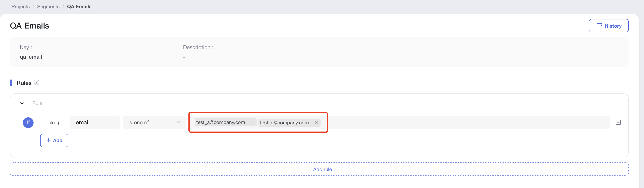Remove the test_a@company.com tag
The width and height of the screenshot is (644, 188).
[252, 122]
